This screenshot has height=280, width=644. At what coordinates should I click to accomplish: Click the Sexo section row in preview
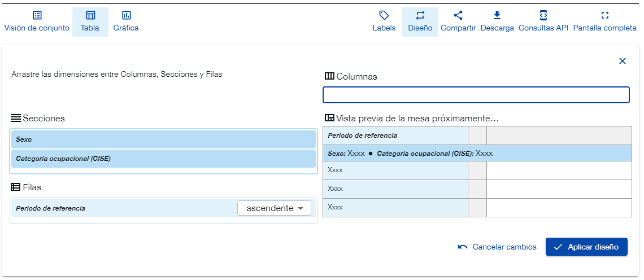tap(477, 153)
